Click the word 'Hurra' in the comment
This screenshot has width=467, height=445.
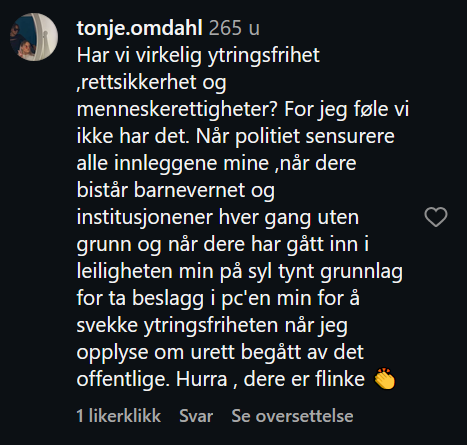click(201, 379)
